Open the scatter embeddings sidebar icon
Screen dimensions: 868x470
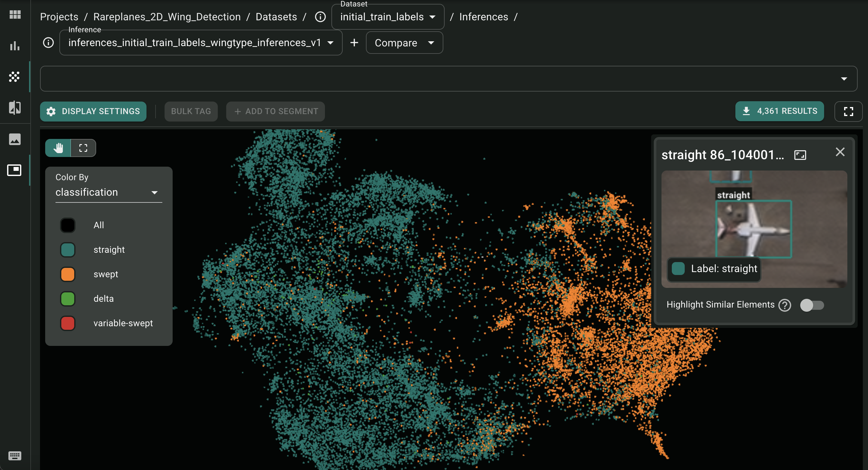15,76
